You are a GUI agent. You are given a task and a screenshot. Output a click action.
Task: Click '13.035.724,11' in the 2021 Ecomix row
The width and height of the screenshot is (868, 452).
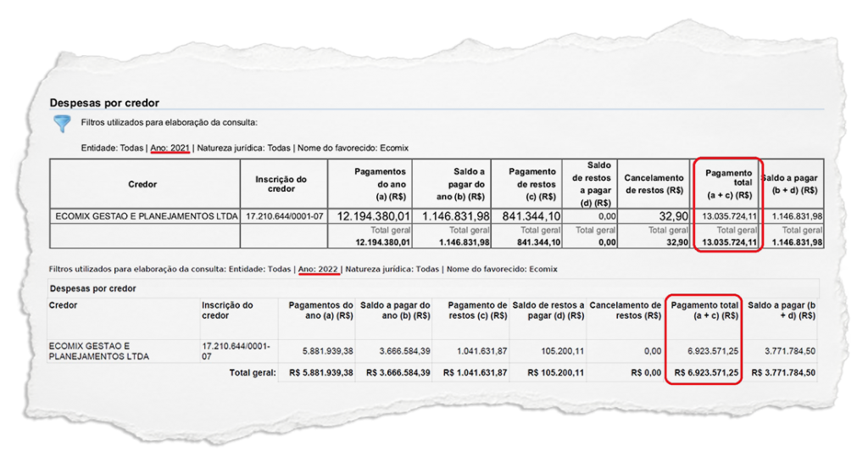coord(729,216)
